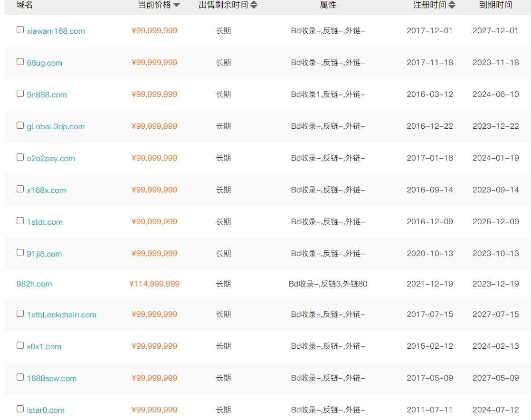Screen dimensions: 531x420
Task: Select the 68ug.com checkbox
Action: (20, 62)
